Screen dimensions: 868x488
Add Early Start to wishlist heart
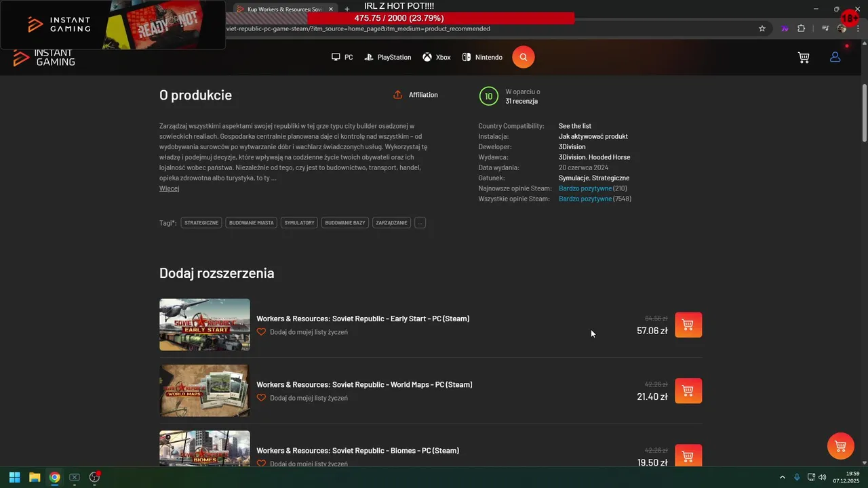pos(261,332)
